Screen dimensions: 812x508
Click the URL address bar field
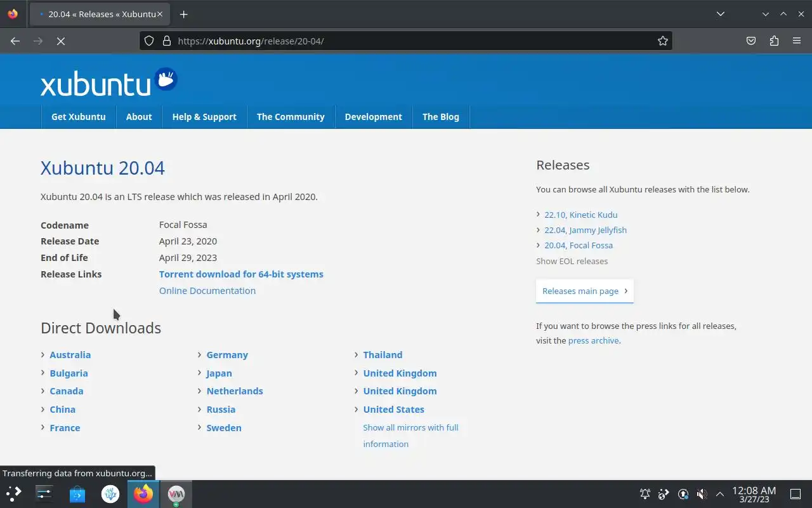(406, 41)
